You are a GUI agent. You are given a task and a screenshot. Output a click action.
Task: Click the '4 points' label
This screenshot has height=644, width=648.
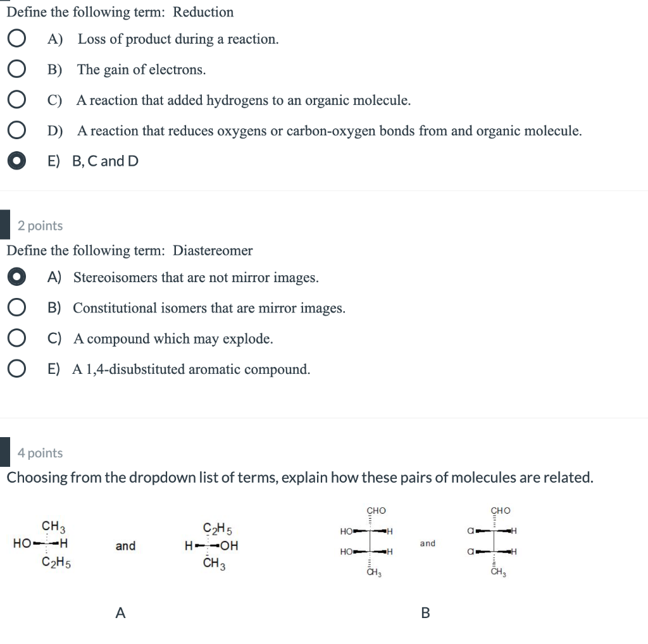click(x=40, y=452)
